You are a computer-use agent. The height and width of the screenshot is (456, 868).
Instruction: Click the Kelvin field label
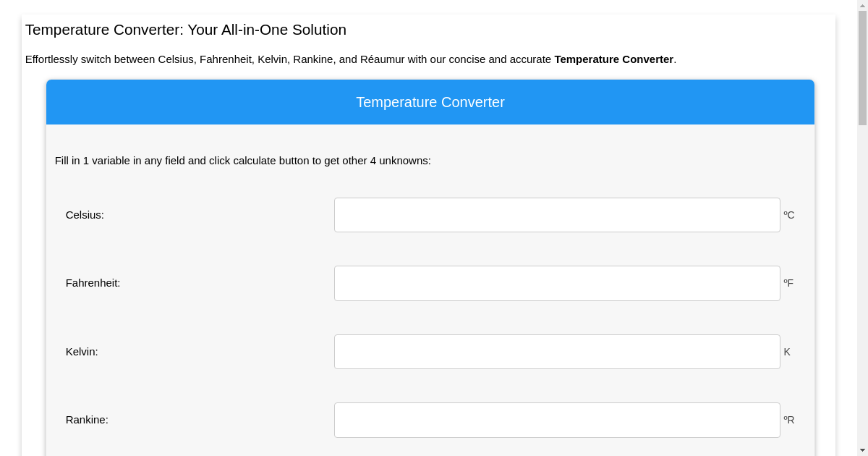tap(82, 351)
